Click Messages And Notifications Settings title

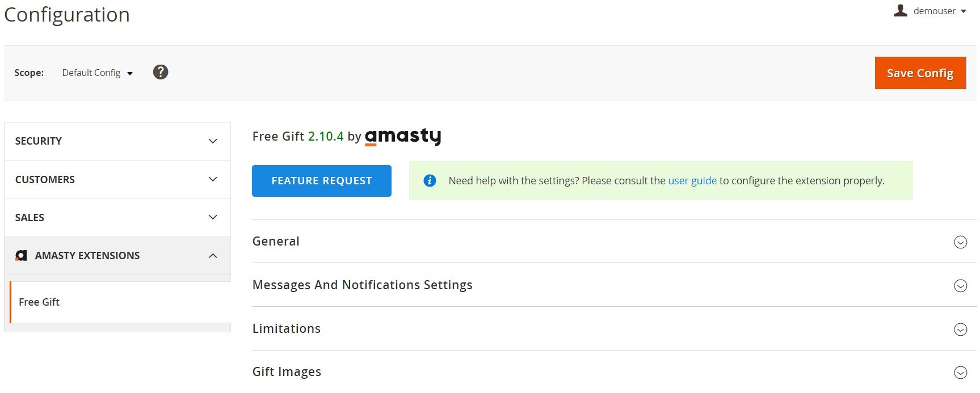[x=363, y=285]
